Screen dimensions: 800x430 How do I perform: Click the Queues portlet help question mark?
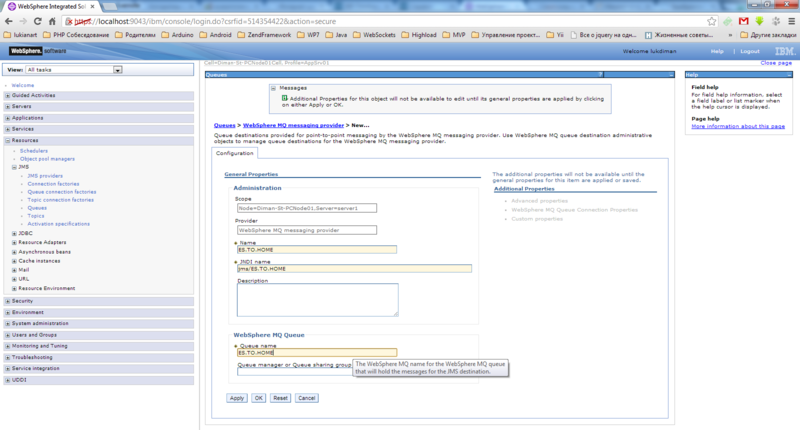tap(600, 75)
